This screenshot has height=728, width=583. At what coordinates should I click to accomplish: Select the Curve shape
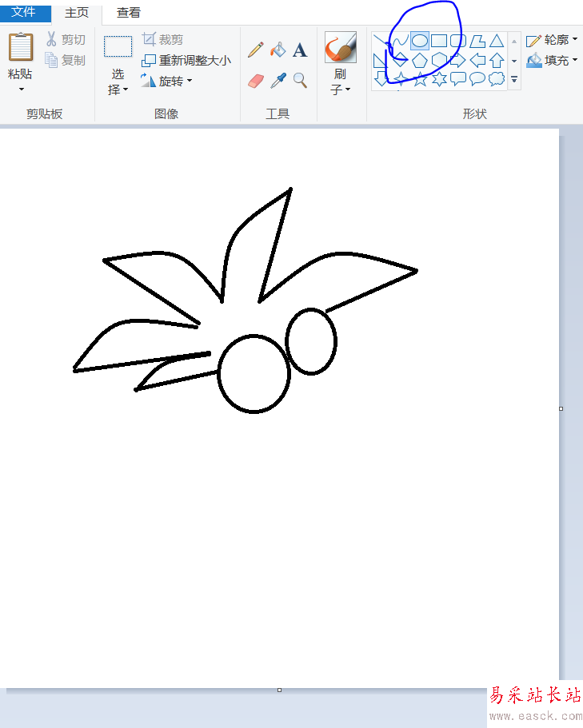400,41
